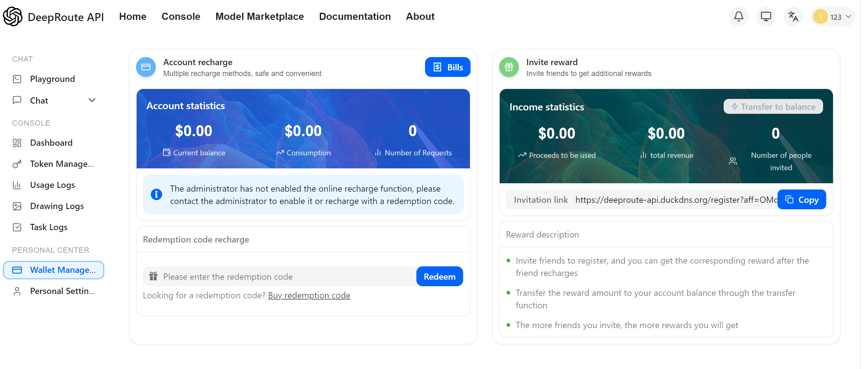This screenshot has width=868, height=369.
Task: Select Usage Logs in the sidebar
Action: click(54, 185)
